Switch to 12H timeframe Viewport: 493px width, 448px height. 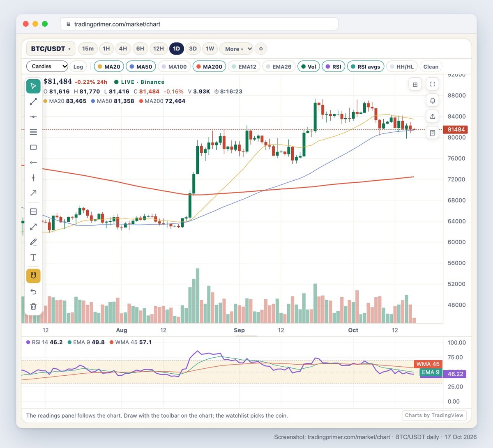(x=159, y=48)
